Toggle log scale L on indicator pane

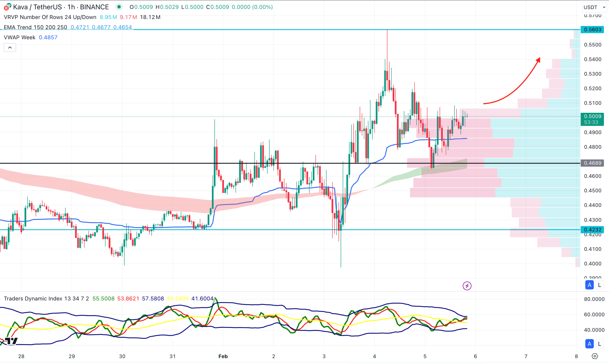click(599, 344)
